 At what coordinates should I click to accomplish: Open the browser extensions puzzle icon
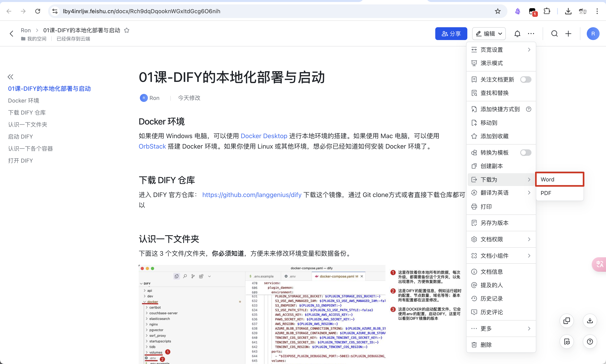pos(547,11)
